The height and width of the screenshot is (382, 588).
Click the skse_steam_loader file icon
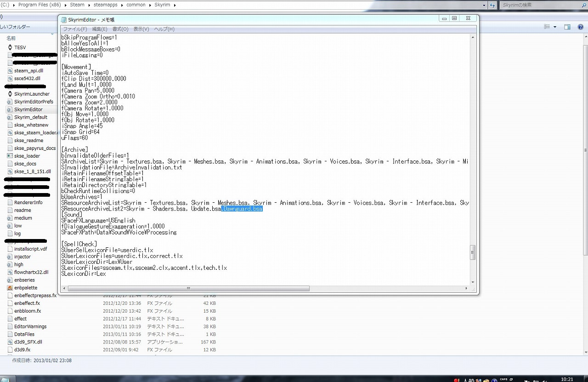tap(10, 133)
